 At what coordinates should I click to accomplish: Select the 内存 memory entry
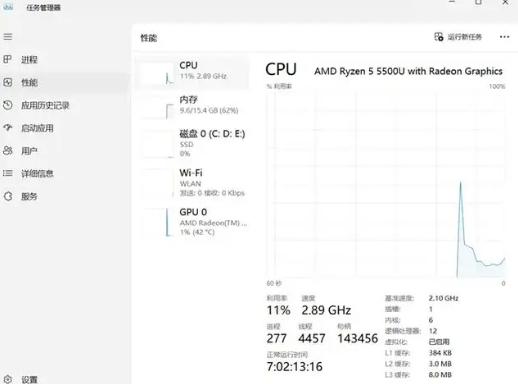193,106
